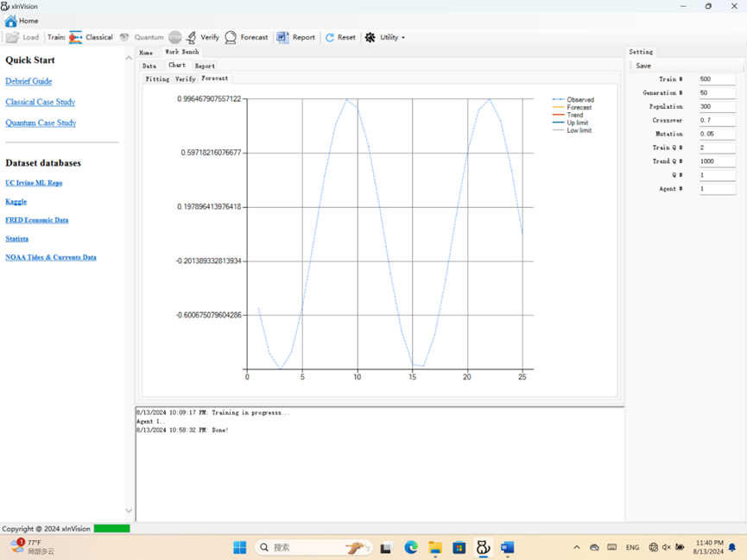Open NOAA Tides & Currents Data link

click(50, 257)
